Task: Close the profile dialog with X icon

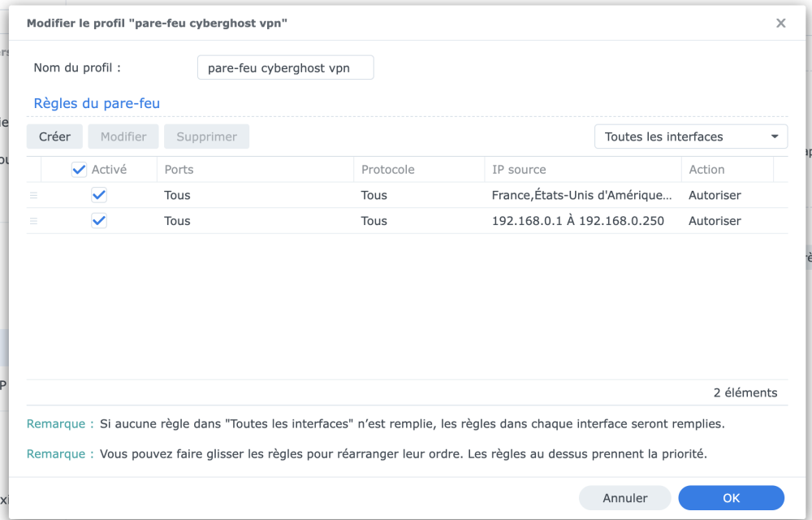Action: pyautogui.click(x=780, y=24)
